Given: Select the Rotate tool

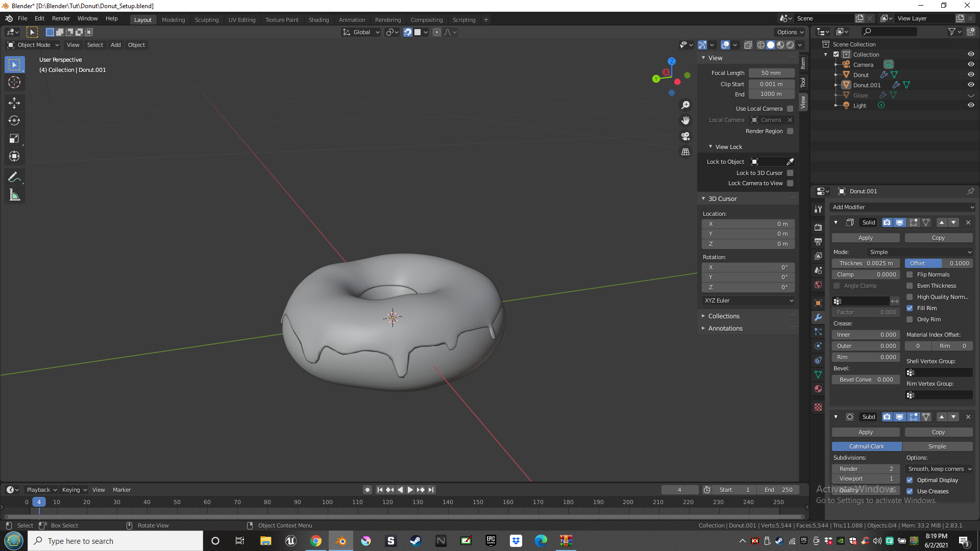Looking at the screenshot, I should tap(14, 120).
